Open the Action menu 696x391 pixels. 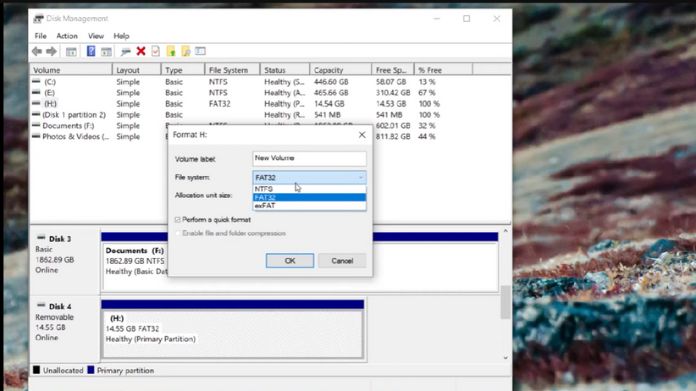[67, 36]
